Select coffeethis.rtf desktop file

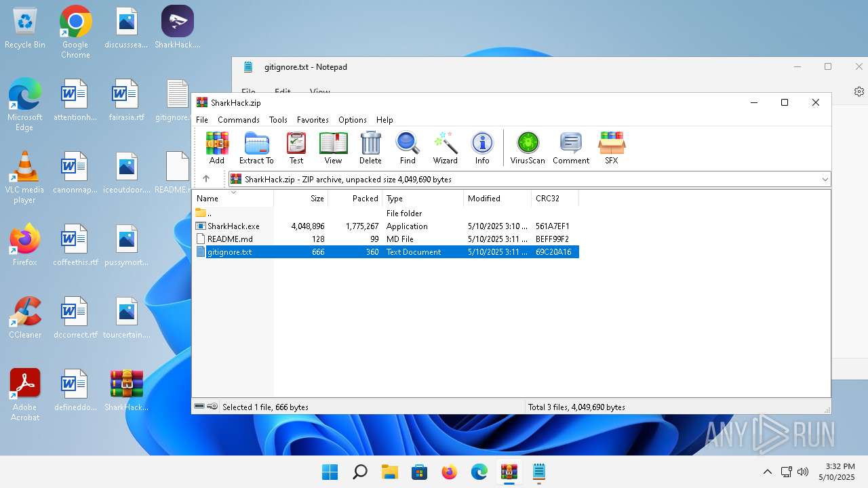point(75,245)
